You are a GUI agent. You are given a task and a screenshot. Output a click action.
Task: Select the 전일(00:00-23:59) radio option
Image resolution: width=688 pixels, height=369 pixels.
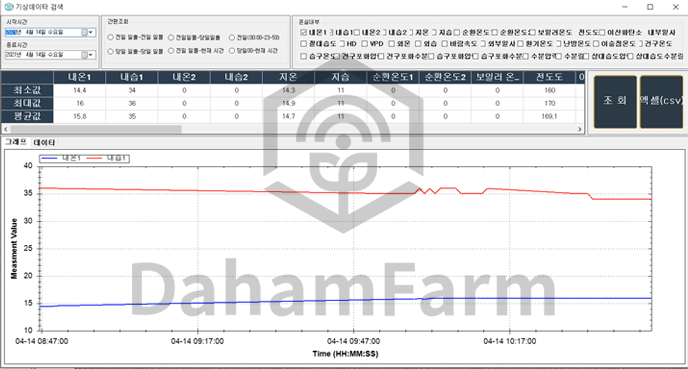(x=232, y=38)
